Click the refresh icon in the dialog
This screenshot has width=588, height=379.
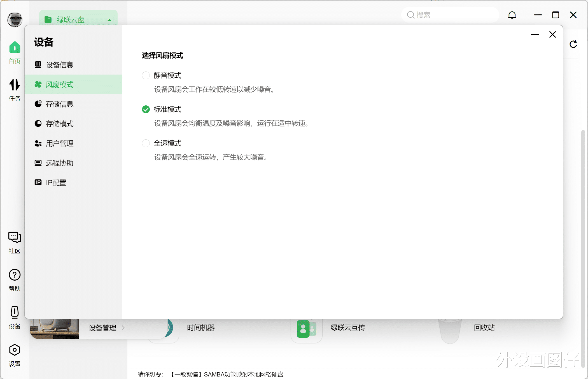[x=573, y=44]
